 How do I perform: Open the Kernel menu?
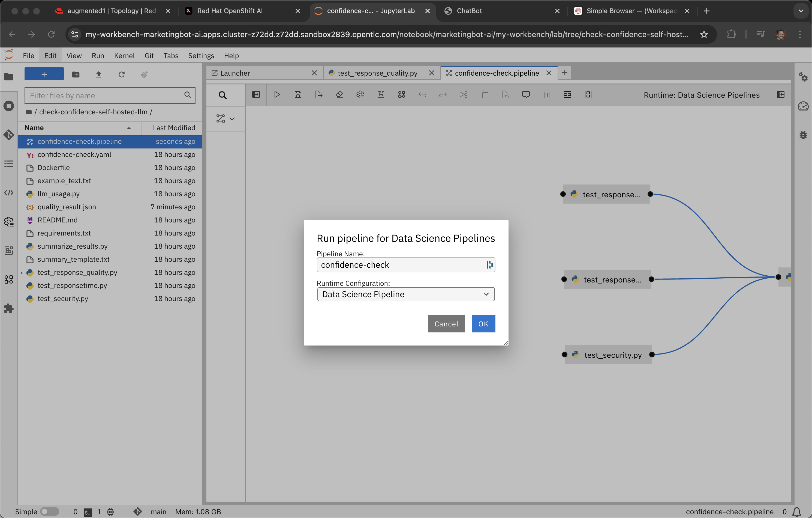[124, 56]
